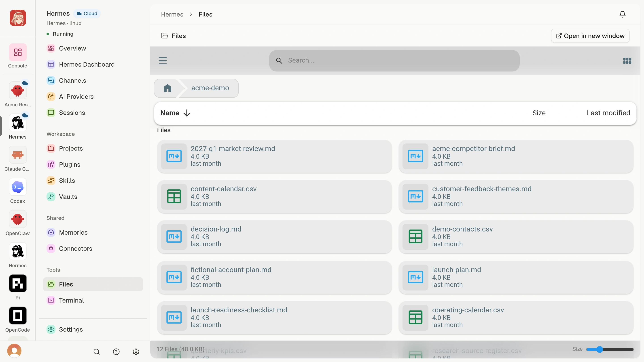Open Terminal under Tools
Image resolution: width=644 pixels, height=362 pixels.
pos(93,300)
